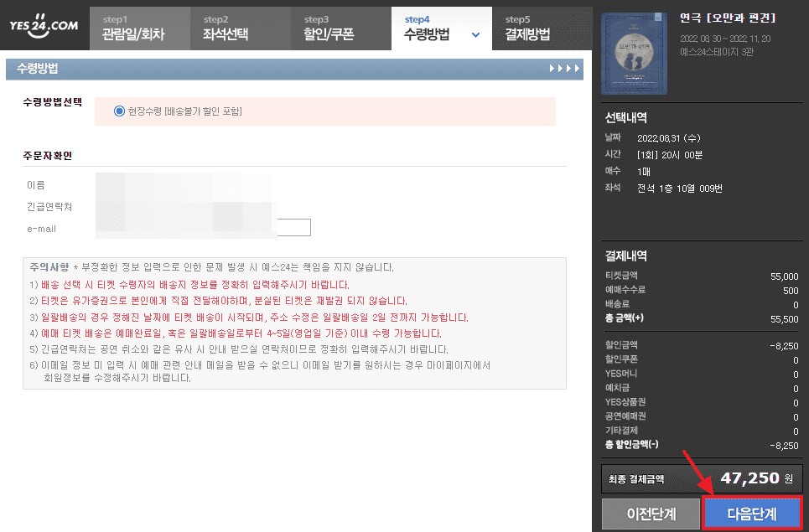This screenshot has height=532, width=809.
Task: Go to the step5 결제방법 tab
Action: click(542, 28)
